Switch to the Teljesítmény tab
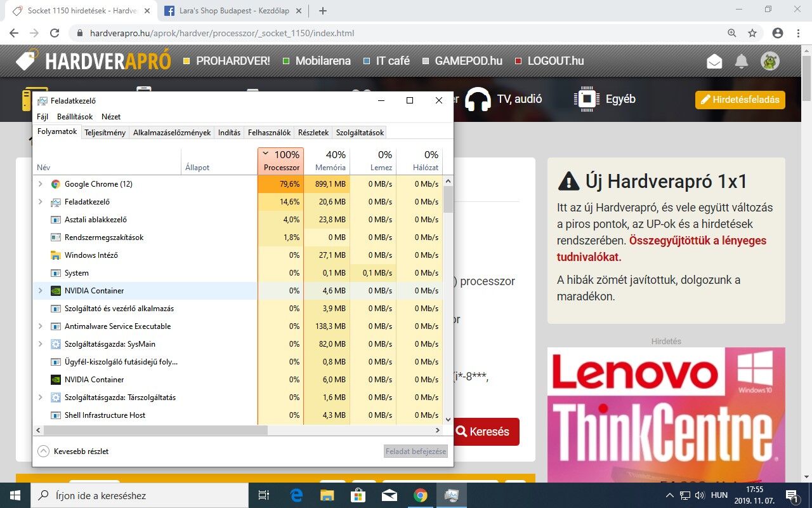The image size is (812, 508). (105, 133)
